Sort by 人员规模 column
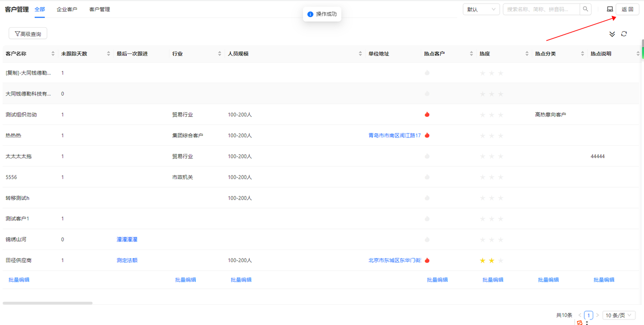This screenshot has height=325, width=644. pos(360,54)
